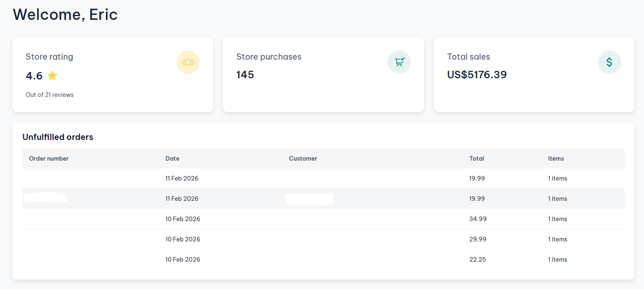This screenshot has height=289, width=644.
Task: Click the yellow star beside 4.6
Action: 52,76
